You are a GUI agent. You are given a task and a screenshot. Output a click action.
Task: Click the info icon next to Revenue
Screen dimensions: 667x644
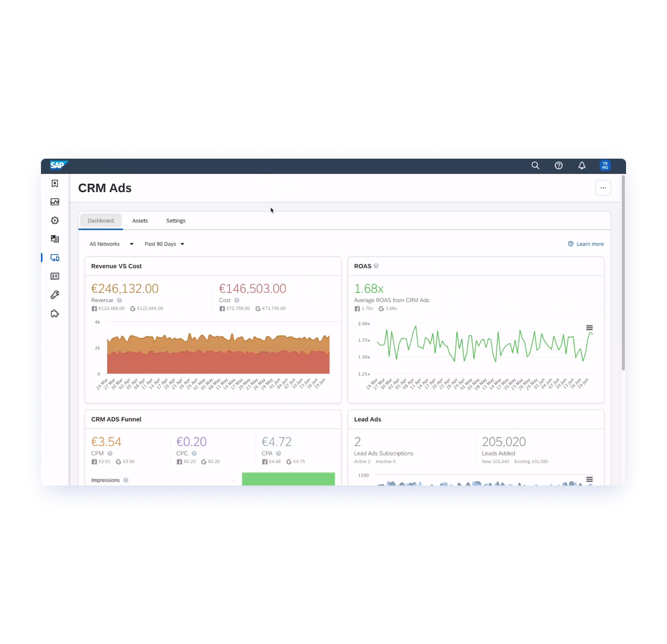point(119,300)
